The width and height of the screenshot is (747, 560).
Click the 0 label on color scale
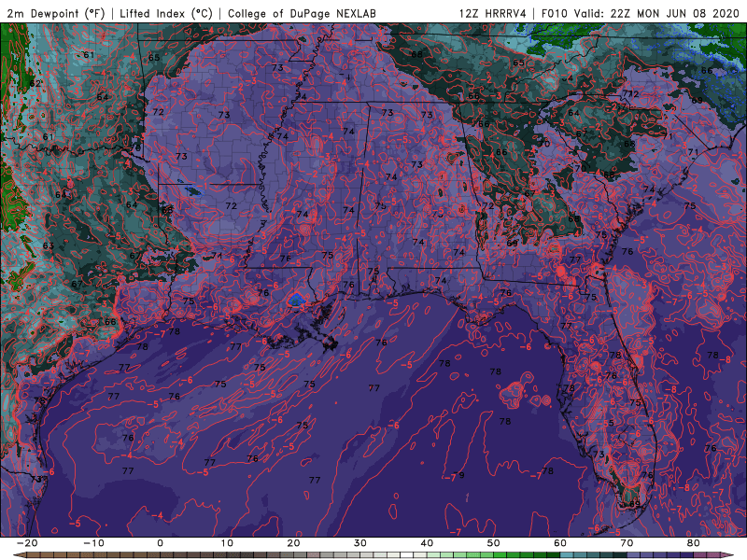click(160, 543)
